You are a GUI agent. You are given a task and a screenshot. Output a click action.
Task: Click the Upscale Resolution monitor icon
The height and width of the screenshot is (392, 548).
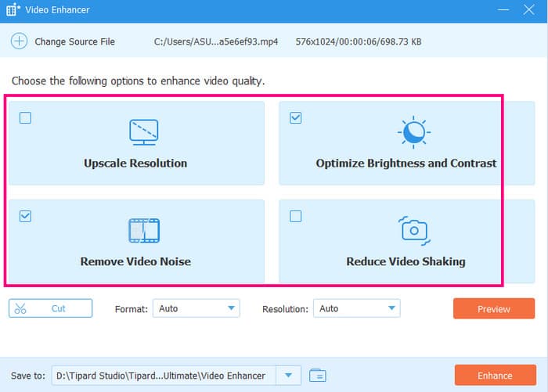coord(143,132)
